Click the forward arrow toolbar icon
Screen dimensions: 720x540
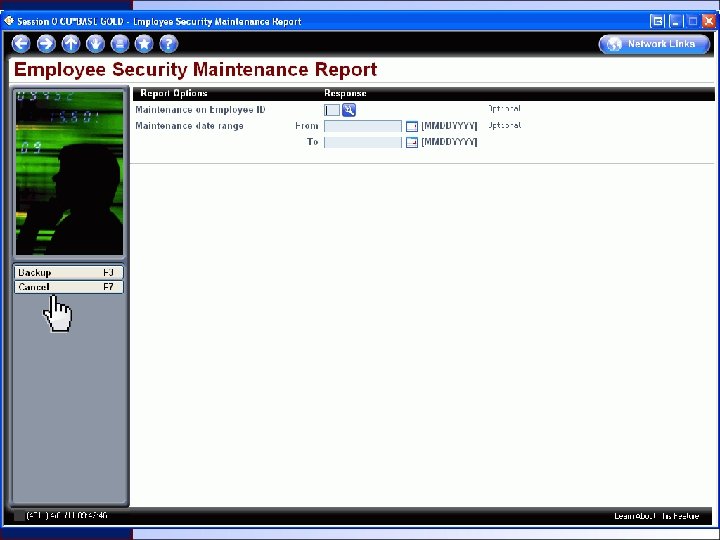tap(46, 44)
